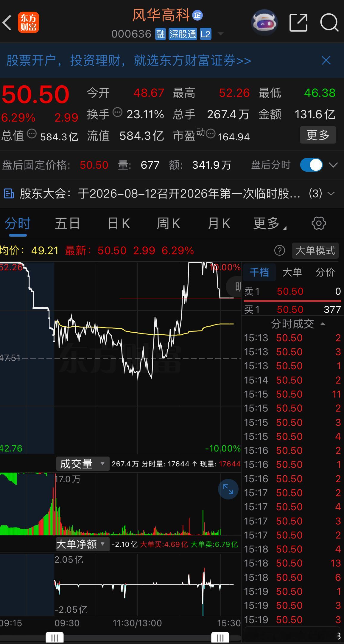344x644 pixels.
Task: Enable 大单模式 button
Action: (x=315, y=251)
